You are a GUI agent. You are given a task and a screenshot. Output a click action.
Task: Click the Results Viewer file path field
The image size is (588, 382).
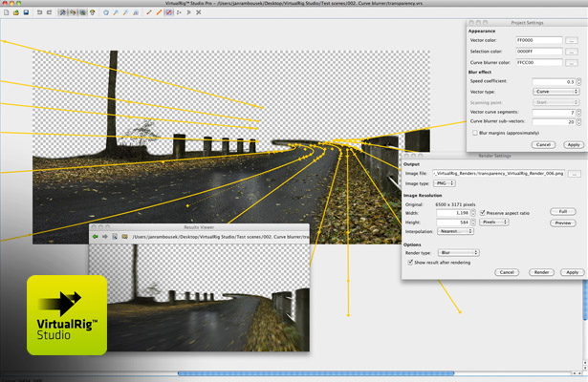(220, 237)
